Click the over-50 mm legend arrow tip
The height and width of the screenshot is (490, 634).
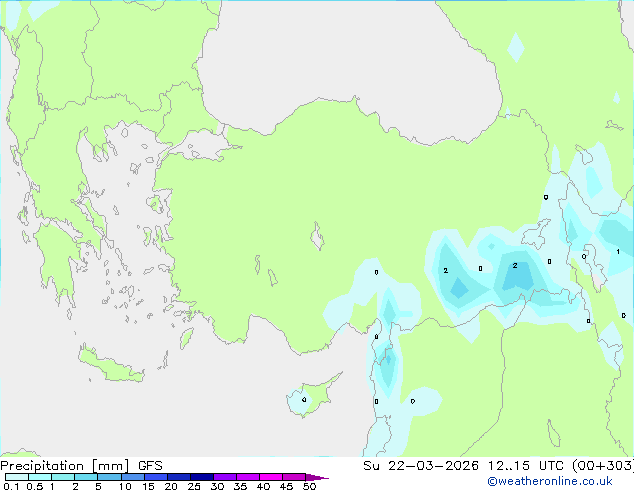pyautogui.click(x=317, y=477)
